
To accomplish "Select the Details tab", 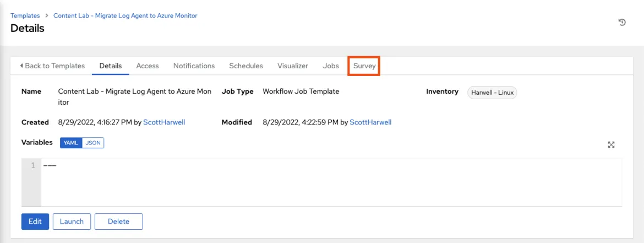I will [x=111, y=66].
